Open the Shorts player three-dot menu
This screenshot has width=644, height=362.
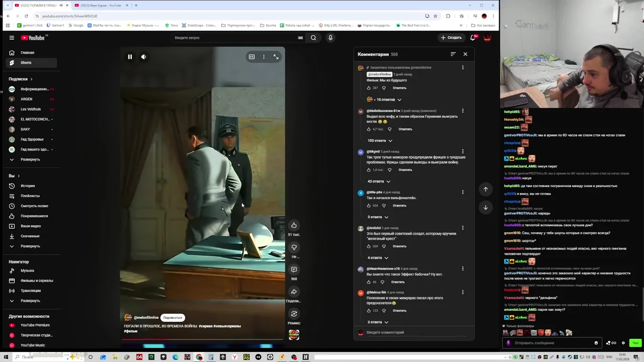coord(264,57)
